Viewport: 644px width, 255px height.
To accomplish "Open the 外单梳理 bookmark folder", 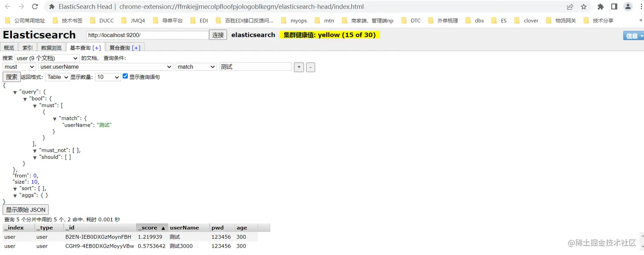I will click(x=443, y=20).
